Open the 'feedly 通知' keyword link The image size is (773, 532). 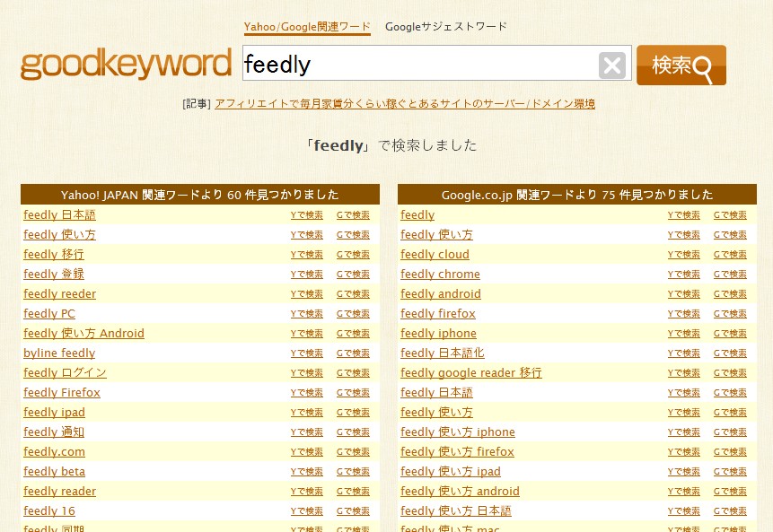54,432
